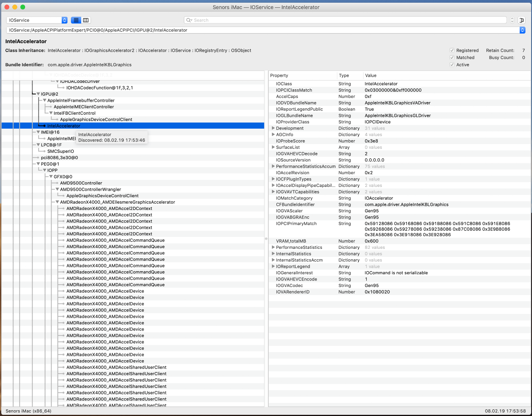This screenshot has width=532, height=416.
Task: Click the search magnifier icon
Action: point(189,20)
